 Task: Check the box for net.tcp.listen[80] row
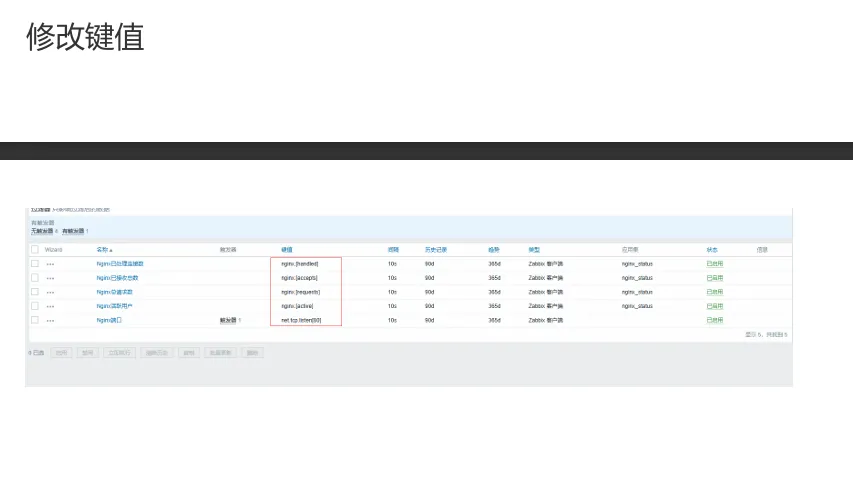(35, 320)
